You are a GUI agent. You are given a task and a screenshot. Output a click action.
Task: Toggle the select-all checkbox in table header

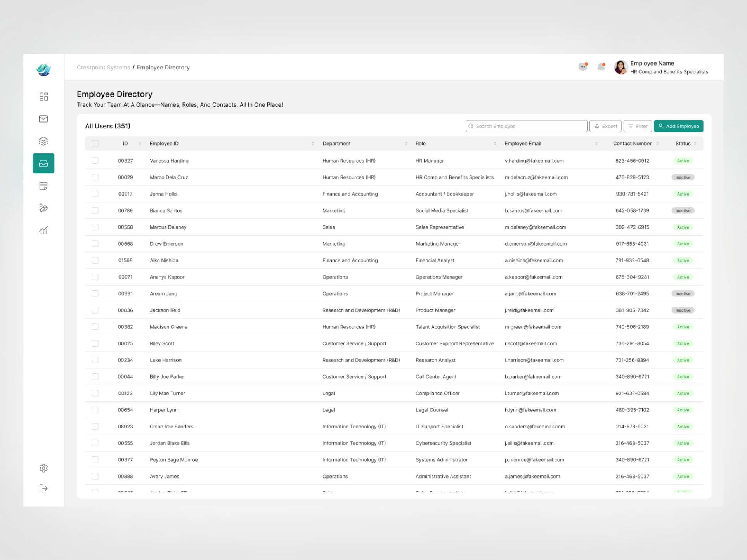[x=95, y=143]
